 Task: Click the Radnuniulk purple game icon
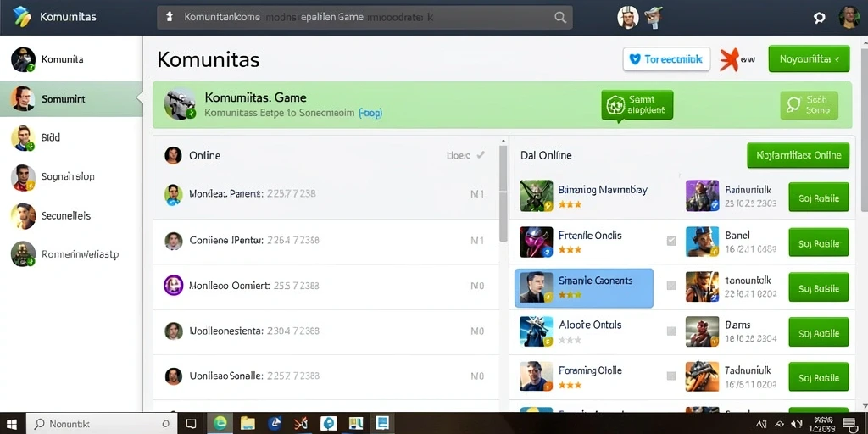(x=702, y=196)
